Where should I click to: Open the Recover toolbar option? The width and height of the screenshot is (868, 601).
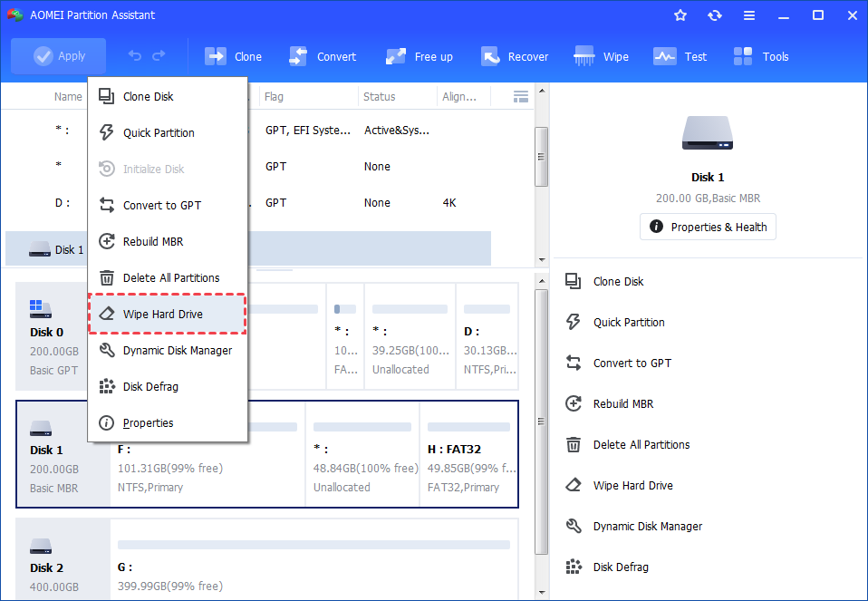pyautogui.click(x=515, y=56)
